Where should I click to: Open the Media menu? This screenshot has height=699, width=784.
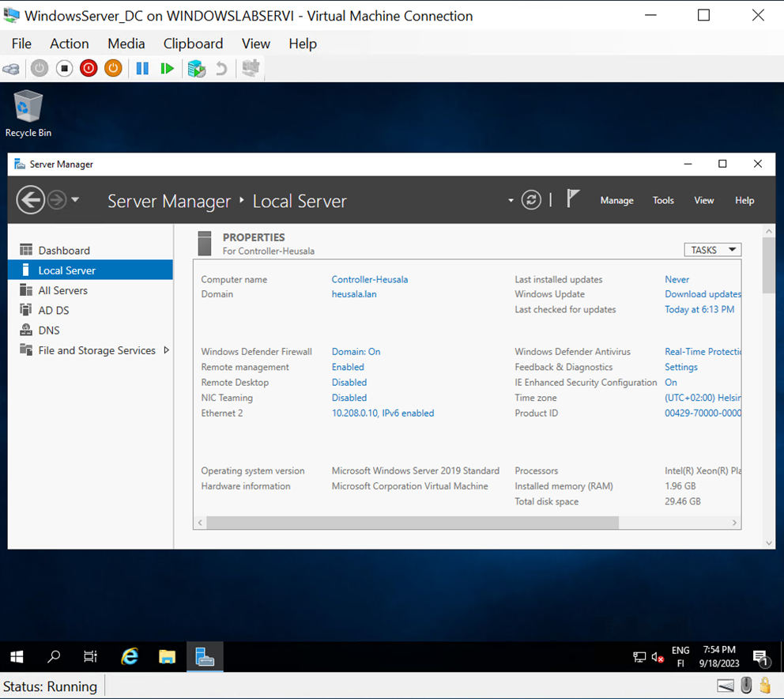click(126, 43)
